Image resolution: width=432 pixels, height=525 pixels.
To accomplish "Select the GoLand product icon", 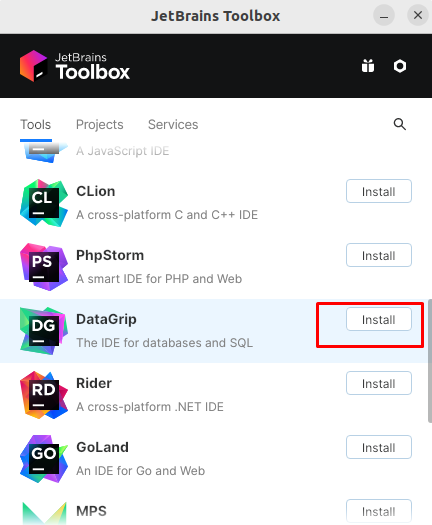I will (44, 459).
